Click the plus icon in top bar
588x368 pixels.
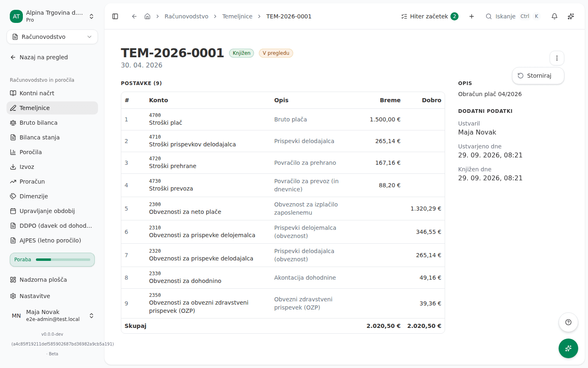[x=472, y=16]
